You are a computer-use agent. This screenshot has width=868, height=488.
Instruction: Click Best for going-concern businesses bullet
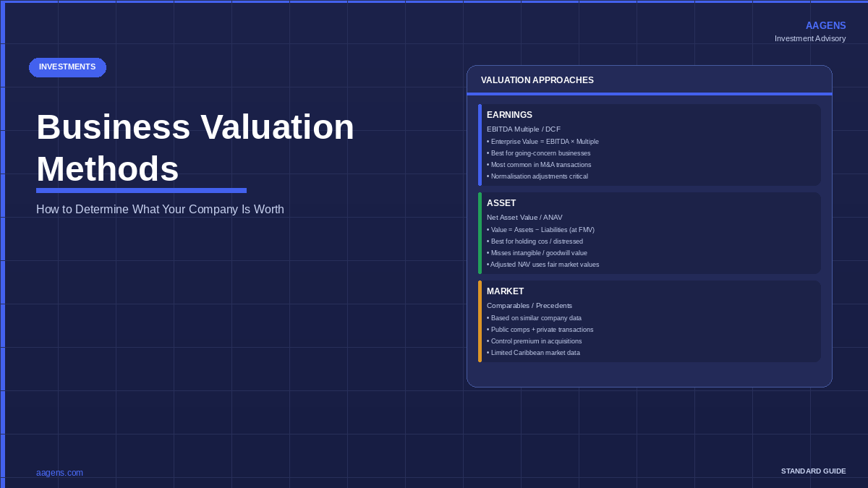(x=539, y=153)
